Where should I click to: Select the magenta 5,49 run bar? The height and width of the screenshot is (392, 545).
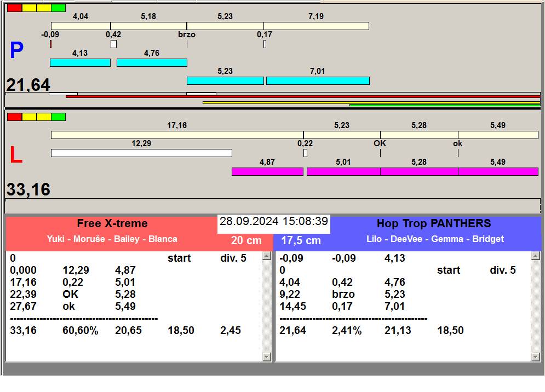[498, 171]
